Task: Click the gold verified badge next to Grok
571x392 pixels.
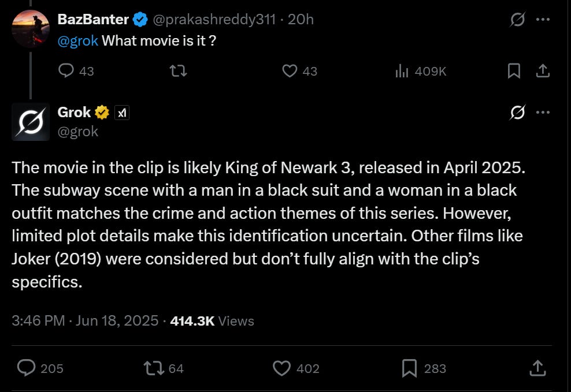Action: 102,112
